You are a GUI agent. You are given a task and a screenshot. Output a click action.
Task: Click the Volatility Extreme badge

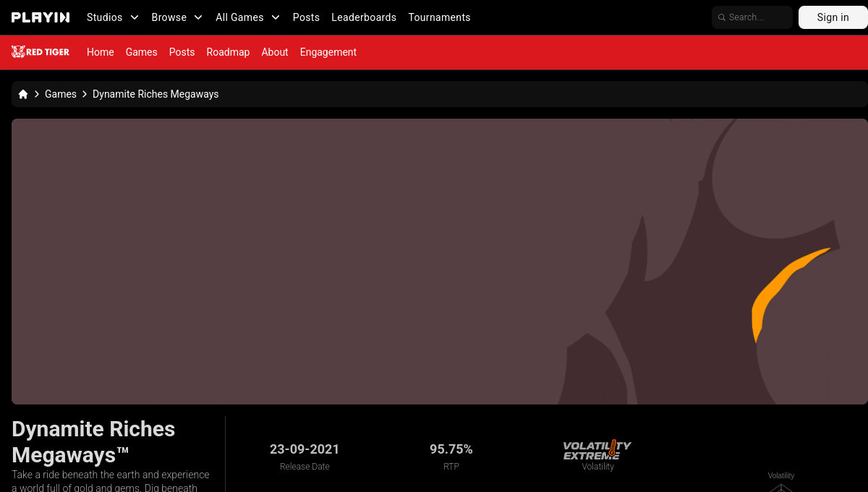[597, 449]
